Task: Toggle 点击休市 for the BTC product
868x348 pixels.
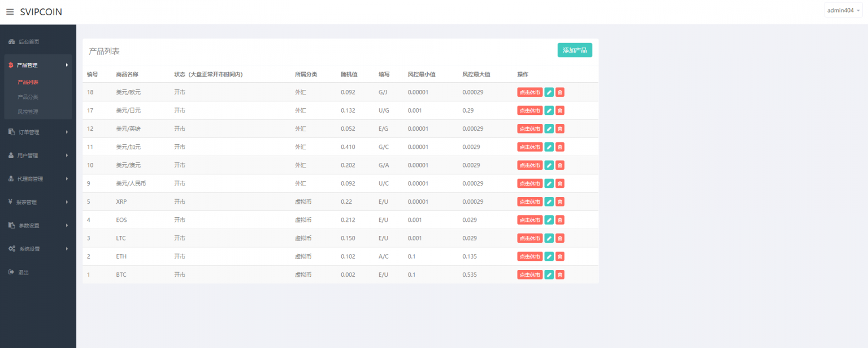Action: (530, 274)
